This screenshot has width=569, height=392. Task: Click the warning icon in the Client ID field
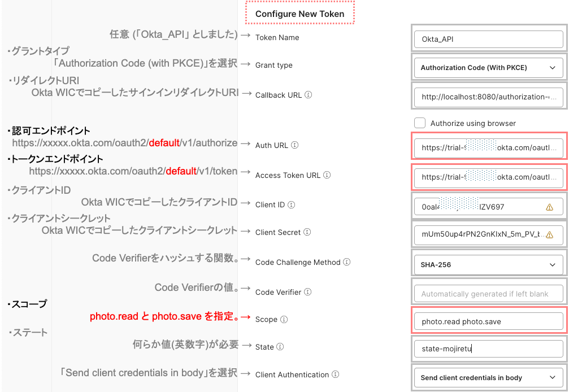pos(549,207)
